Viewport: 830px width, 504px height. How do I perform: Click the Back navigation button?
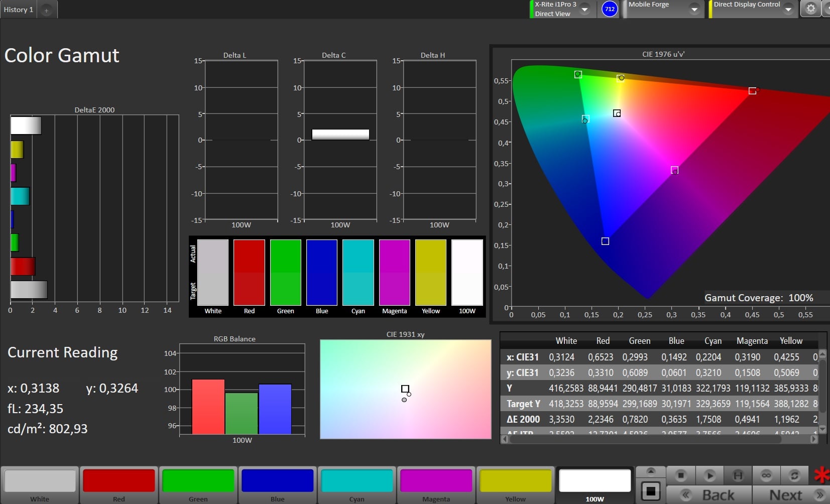(x=709, y=495)
